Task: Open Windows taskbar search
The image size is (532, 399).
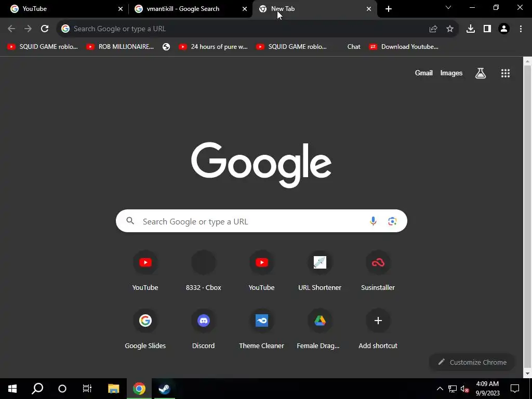Action: [x=37, y=389]
